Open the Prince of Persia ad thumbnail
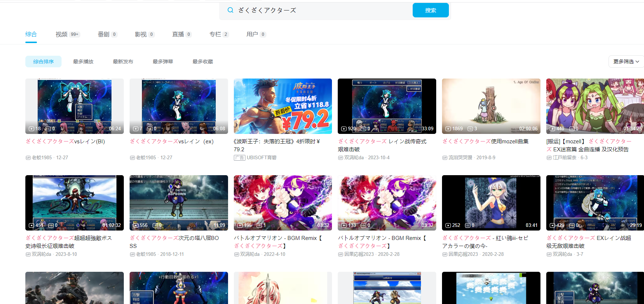 pyautogui.click(x=283, y=106)
